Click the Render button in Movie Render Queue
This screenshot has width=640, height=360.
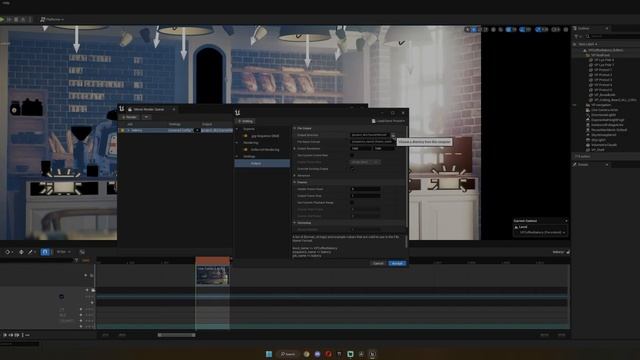(129, 117)
